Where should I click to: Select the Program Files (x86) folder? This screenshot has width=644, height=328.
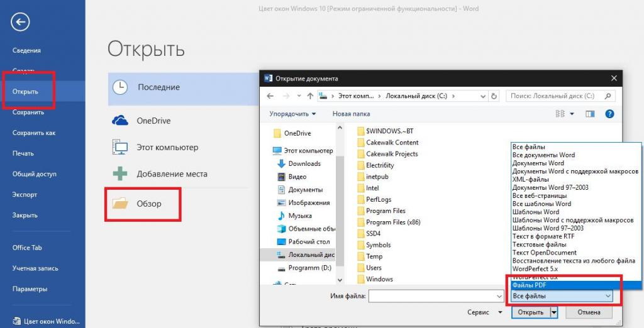(x=389, y=222)
